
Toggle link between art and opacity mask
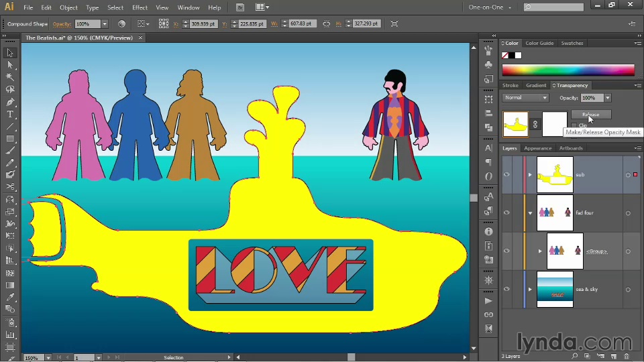point(535,124)
